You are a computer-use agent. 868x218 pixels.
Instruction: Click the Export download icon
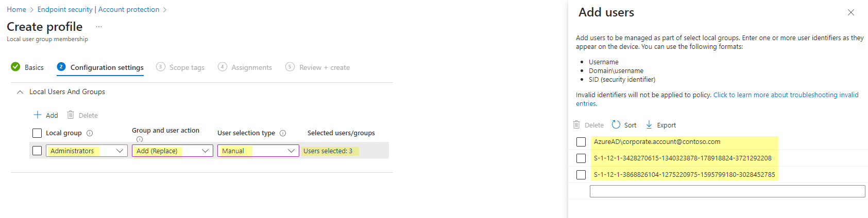click(649, 124)
